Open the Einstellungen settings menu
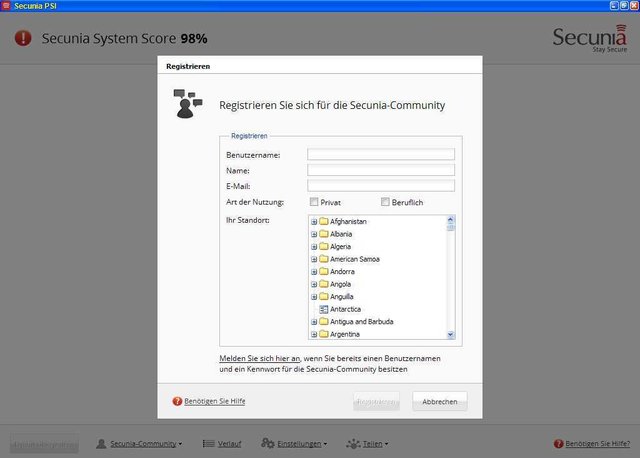640x458 pixels. tap(302, 443)
